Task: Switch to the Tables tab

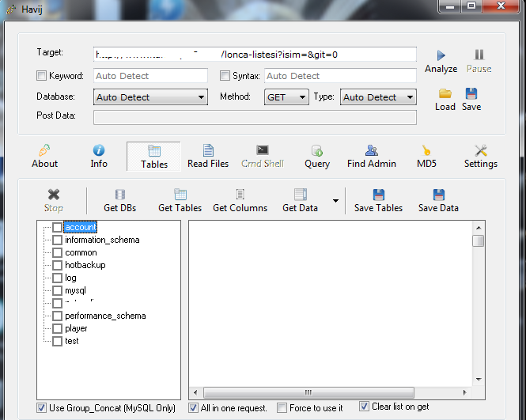Action: [x=154, y=157]
